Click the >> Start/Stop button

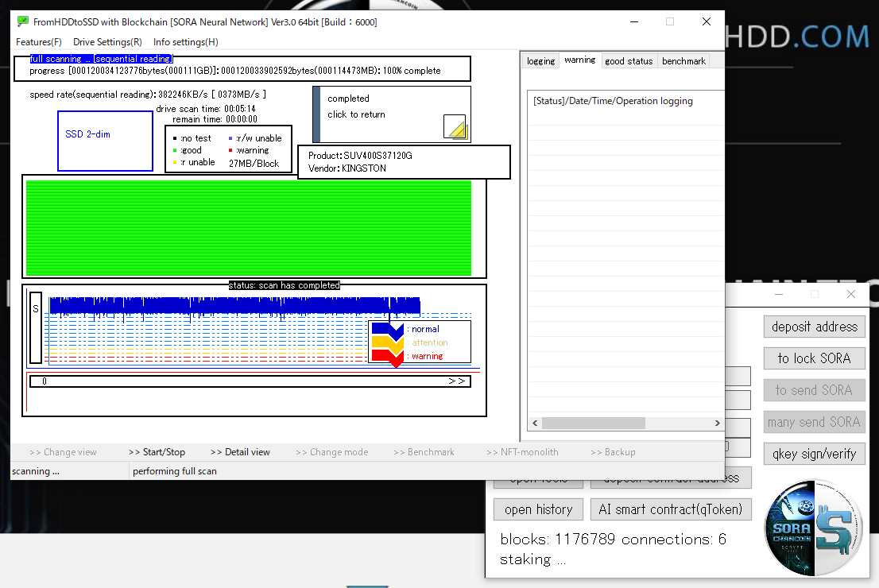click(157, 452)
